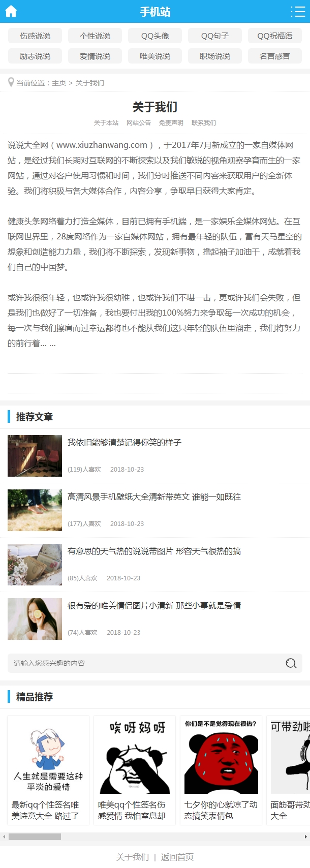Switch to the 联系我们 tab

[204, 123]
